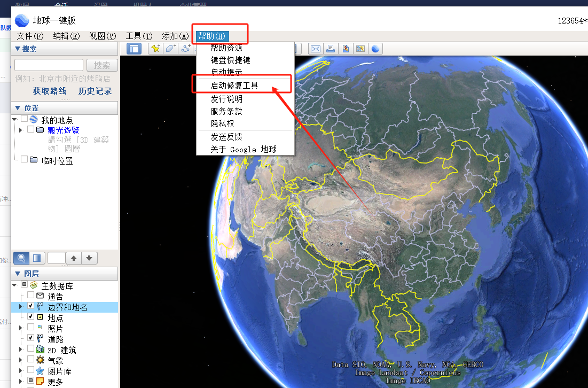This screenshot has height=388, width=588.
Task: Click the 边界和地名 flag icon
Action: click(40, 307)
